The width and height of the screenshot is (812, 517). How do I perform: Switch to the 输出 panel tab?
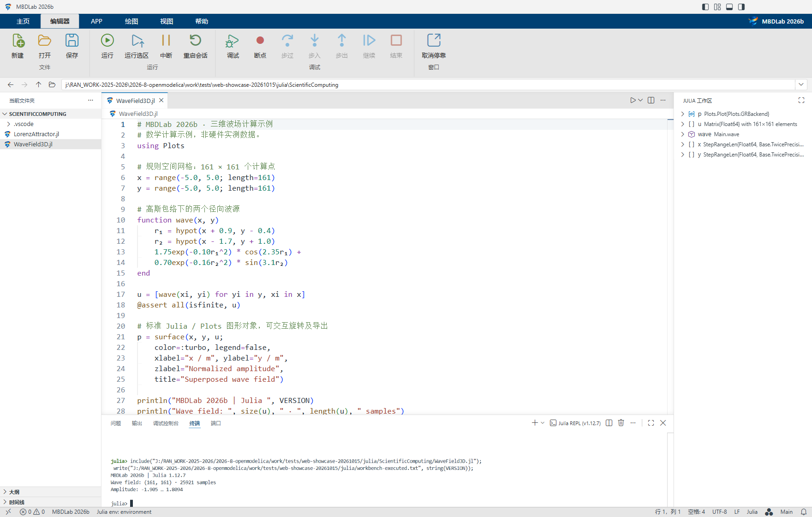pyautogui.click(x=137, y=423)
